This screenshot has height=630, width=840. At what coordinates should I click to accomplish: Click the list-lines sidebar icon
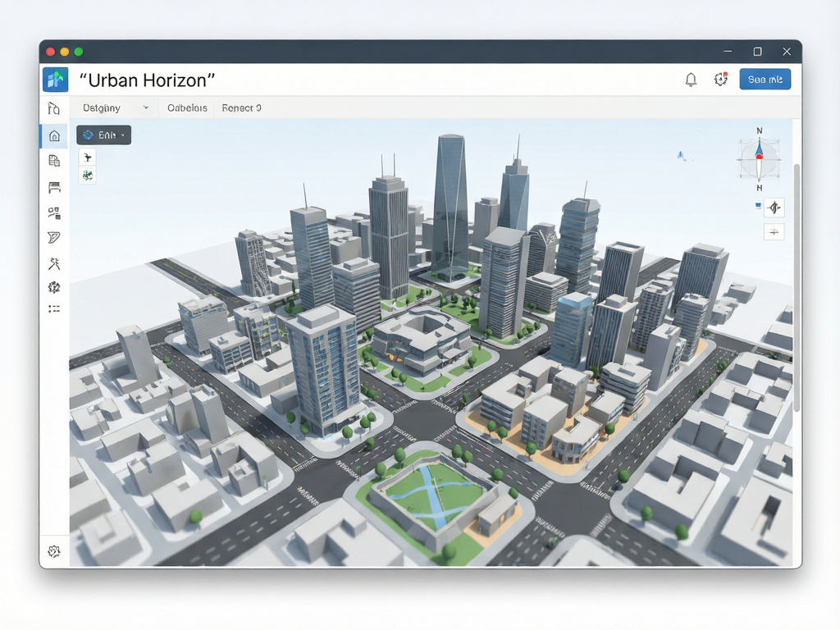pos(54,309)
